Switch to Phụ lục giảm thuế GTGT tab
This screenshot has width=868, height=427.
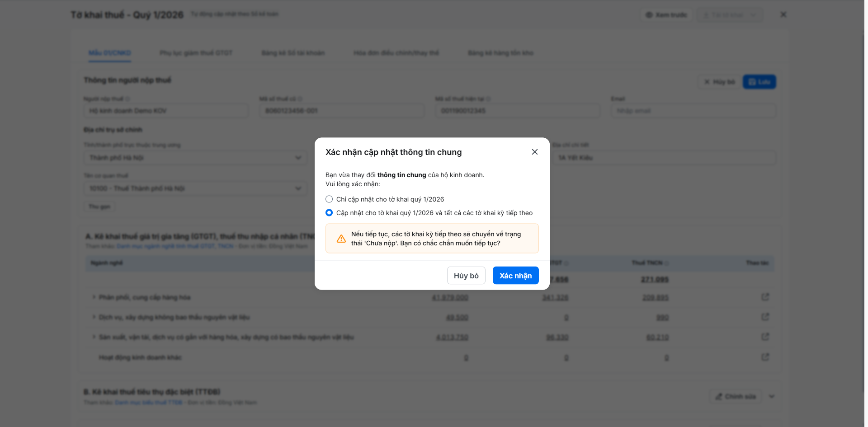coord(196,53)
